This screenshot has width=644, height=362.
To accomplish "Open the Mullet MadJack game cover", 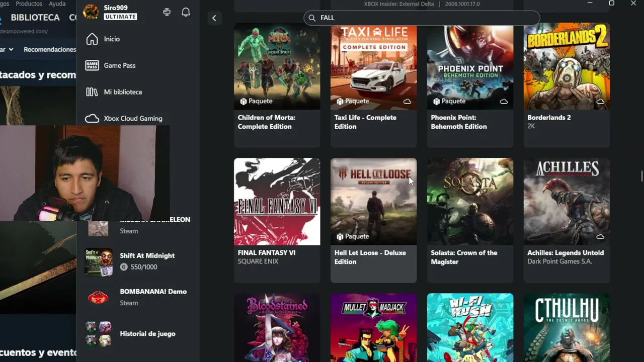I will 374,328.
